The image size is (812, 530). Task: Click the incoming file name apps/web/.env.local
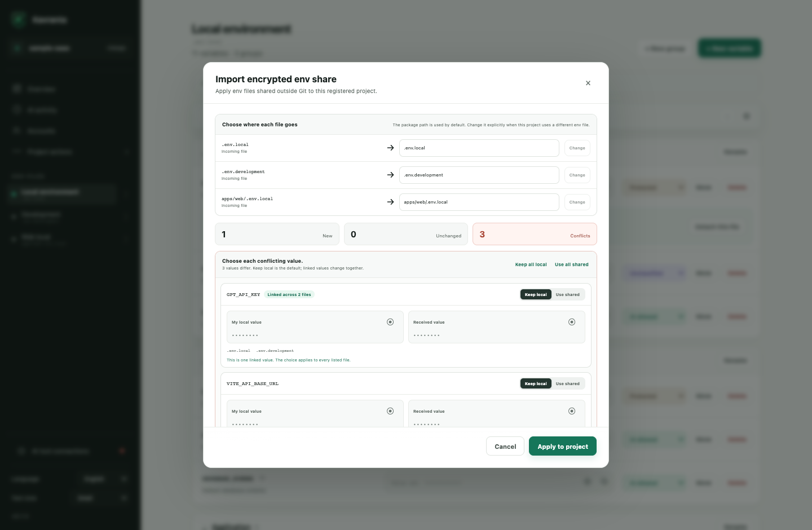point(247,199)
